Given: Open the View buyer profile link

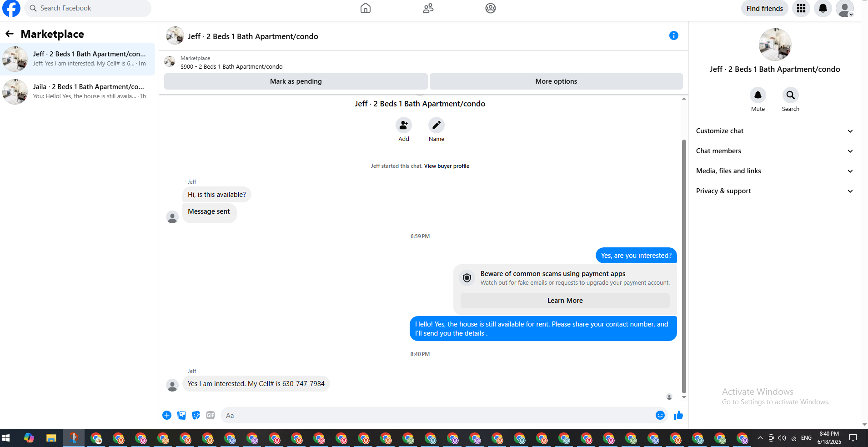Looking at the screenshot, I should [447, 166].
